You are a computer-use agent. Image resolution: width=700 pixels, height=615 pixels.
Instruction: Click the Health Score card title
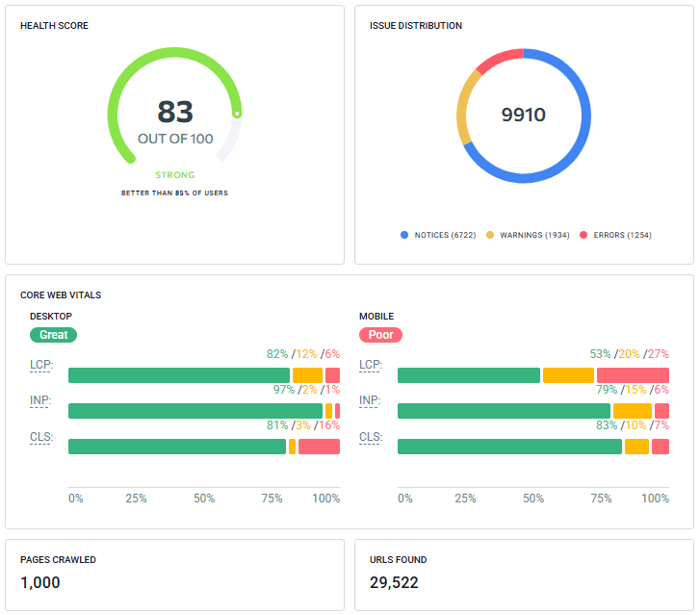point(54,26)
